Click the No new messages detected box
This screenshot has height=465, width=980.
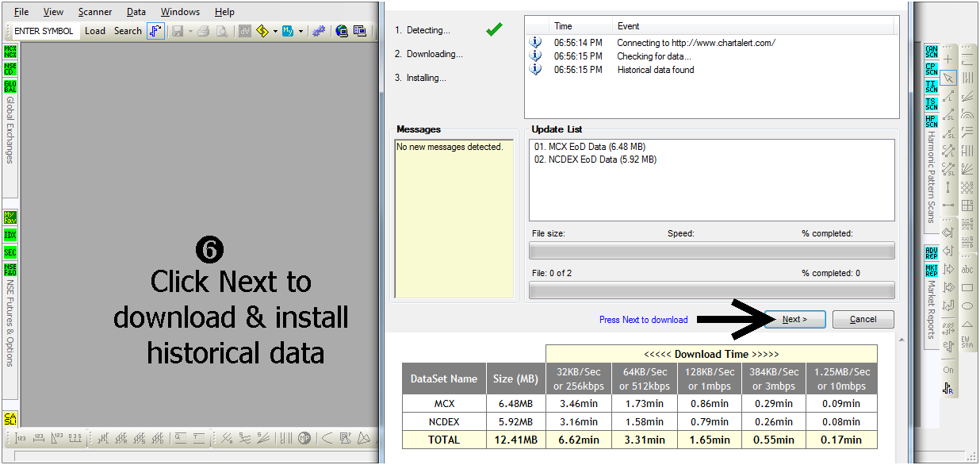pos(454,219)
